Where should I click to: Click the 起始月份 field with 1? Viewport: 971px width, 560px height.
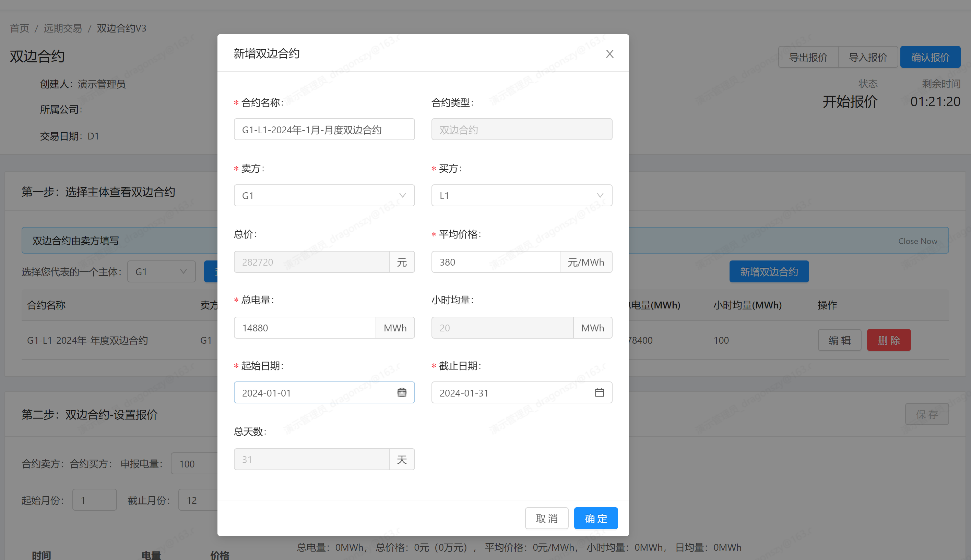coord(94,500)
